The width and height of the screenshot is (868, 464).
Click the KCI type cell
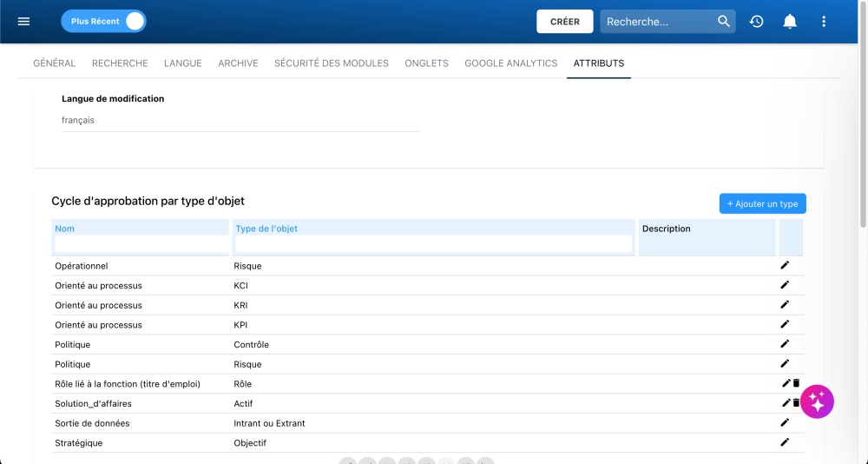click(x=240, y=286)
